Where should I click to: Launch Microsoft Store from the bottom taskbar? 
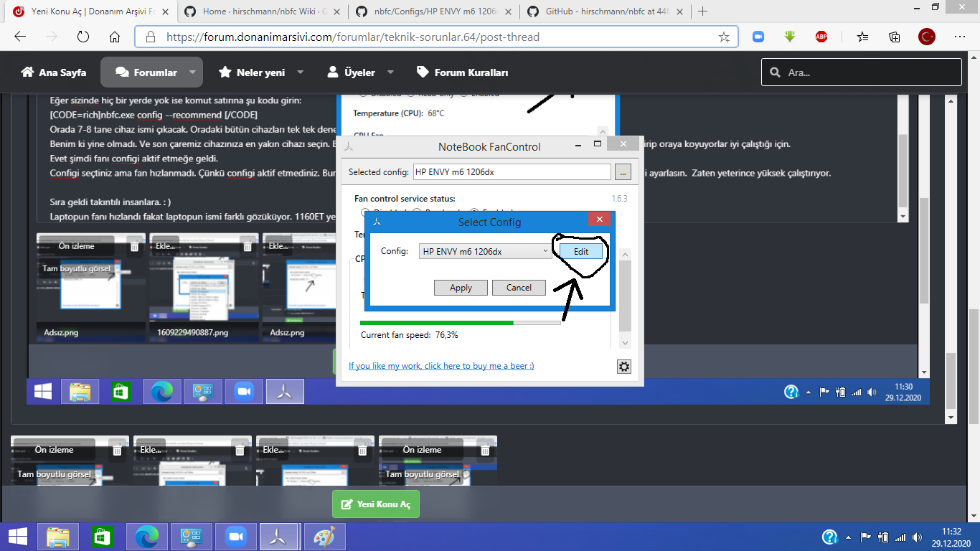point(102,537)
